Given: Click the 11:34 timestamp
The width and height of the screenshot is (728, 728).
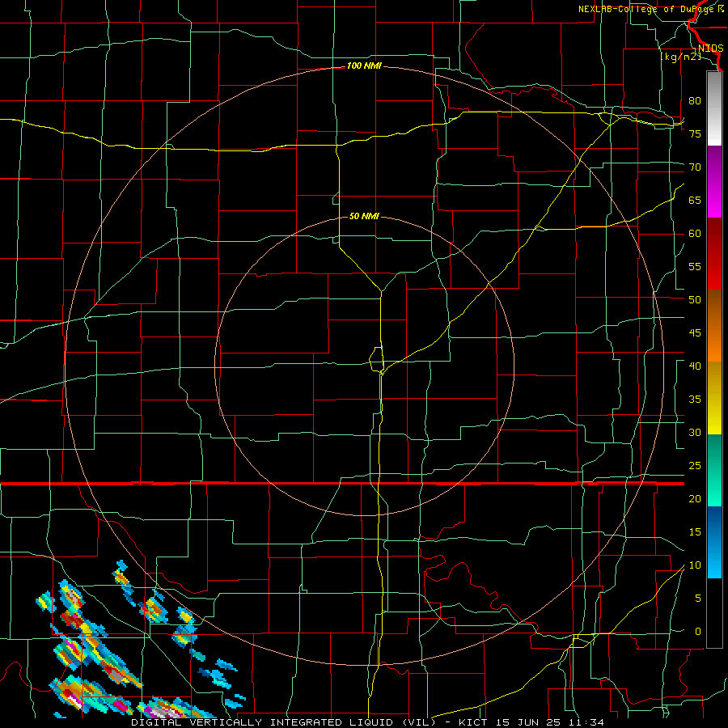Looking at the screenshot, I should tap(586, 722).
